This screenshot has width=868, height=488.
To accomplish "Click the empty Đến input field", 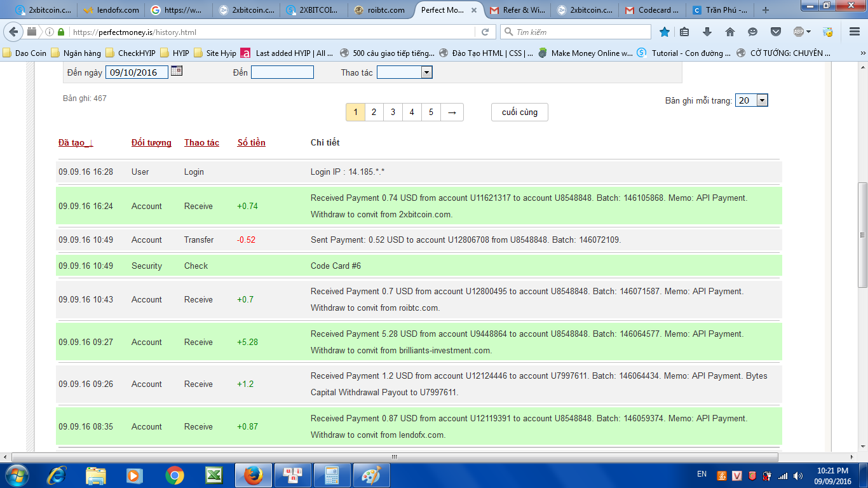I will coord(282,72).
